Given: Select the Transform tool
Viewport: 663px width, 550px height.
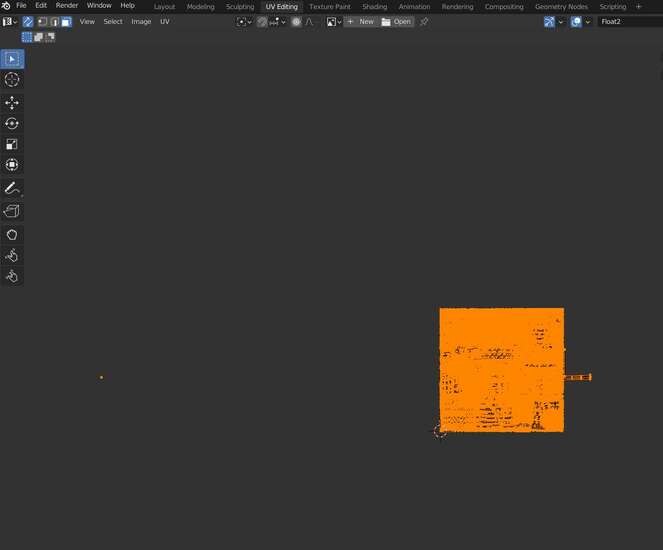Looking at the screenshot, I should point(12,164).
